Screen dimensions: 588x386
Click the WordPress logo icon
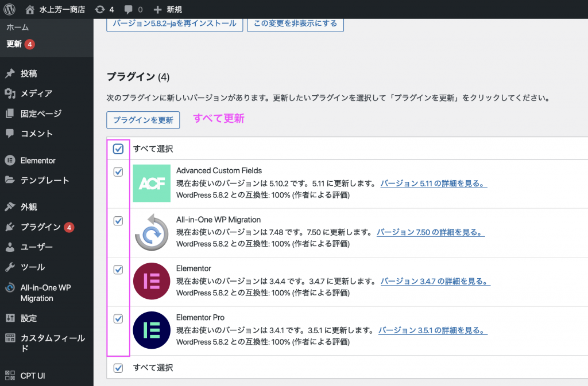point(10,9)
